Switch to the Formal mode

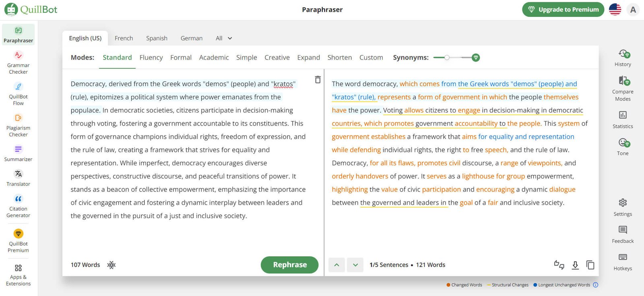click(x=181, y=58)
